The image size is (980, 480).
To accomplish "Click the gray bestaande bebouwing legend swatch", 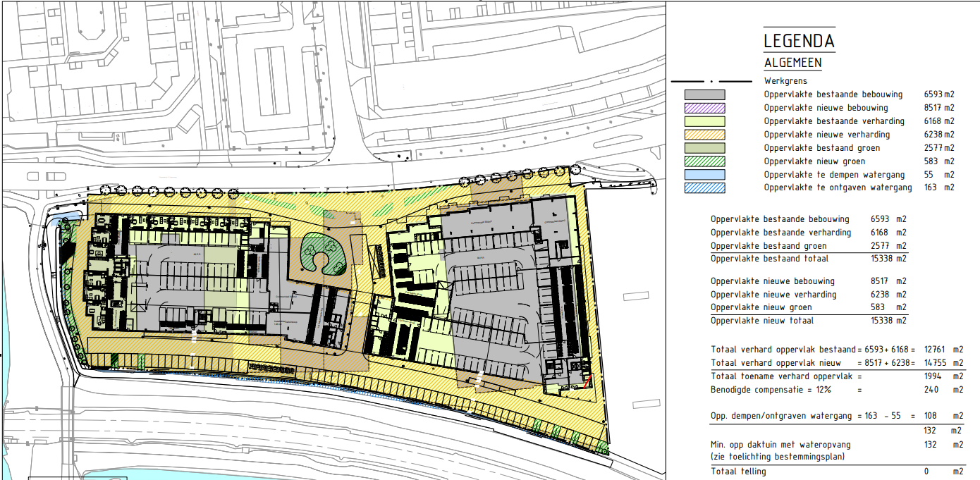I will [704, 94].
